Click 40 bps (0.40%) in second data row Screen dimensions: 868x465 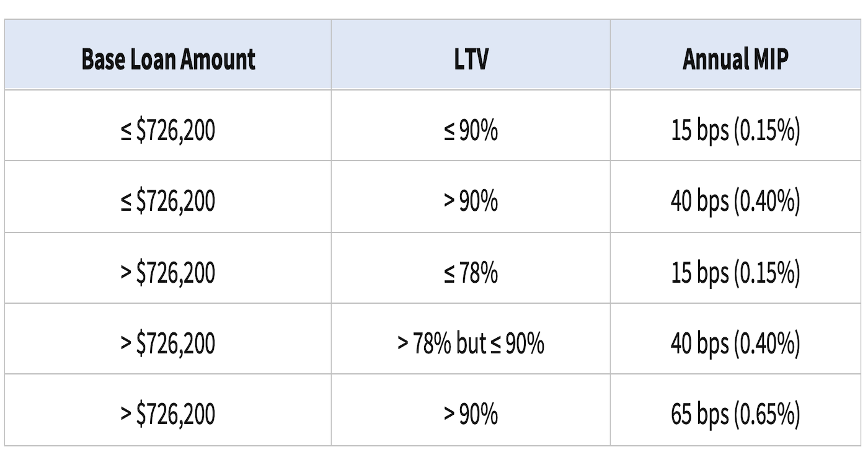(735, 201)
